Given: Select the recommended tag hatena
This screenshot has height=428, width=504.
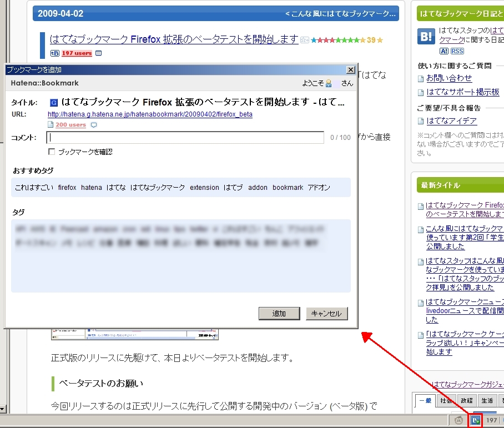Looking at the screenshot, I should (91, 188).
